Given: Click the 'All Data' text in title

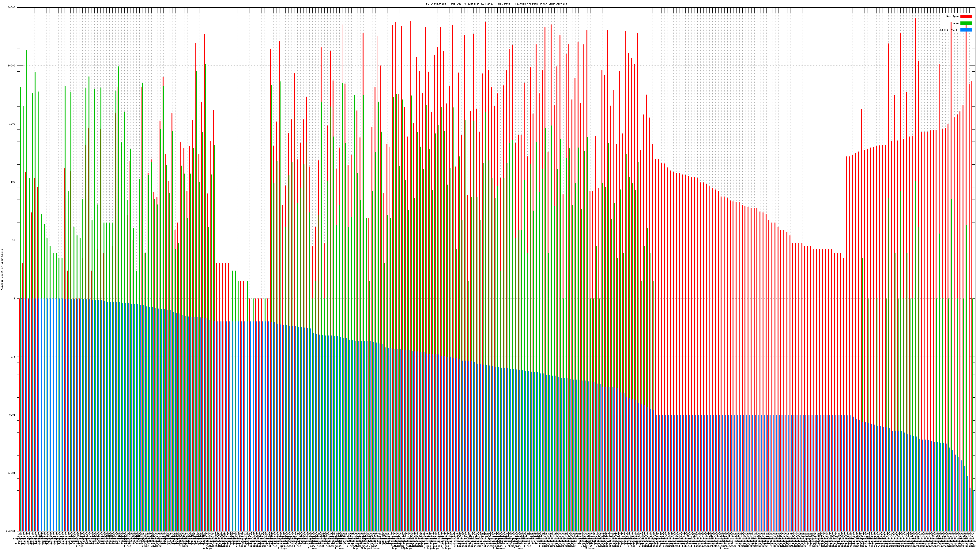Looking at the screenshot, I should (504, 4).
